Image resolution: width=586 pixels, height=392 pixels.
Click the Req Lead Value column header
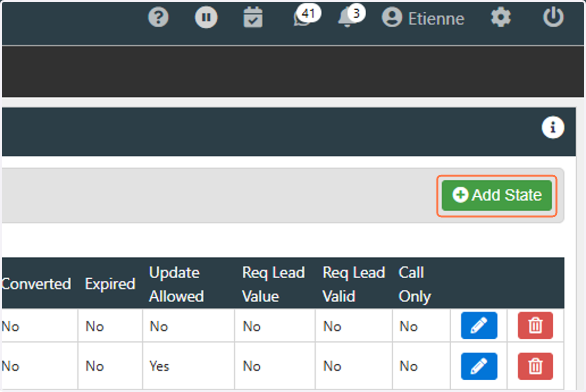273,284
